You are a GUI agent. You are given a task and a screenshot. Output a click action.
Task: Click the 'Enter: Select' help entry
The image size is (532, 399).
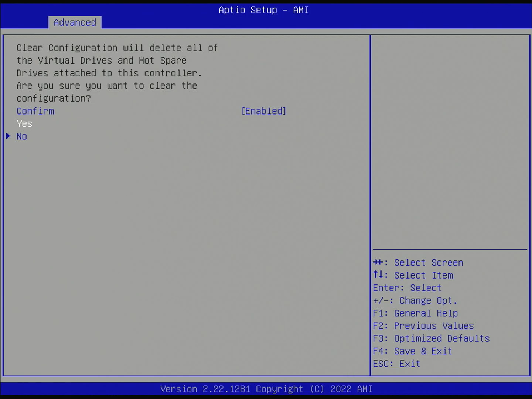tap(407, 288)
